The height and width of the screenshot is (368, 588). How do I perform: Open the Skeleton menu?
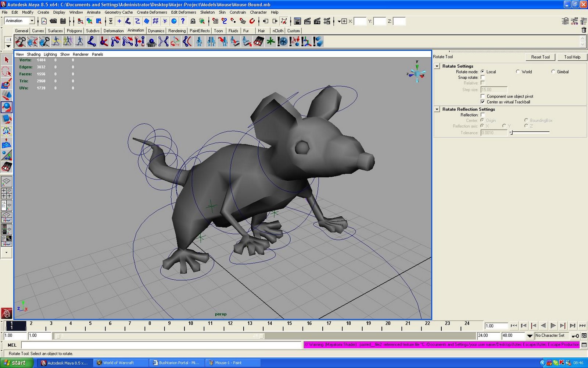[x=207, y=12]
